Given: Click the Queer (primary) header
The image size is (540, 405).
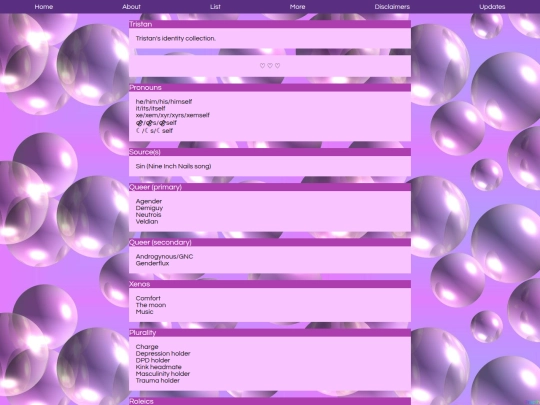Looking at the screenshot, I should pos(270,187).
